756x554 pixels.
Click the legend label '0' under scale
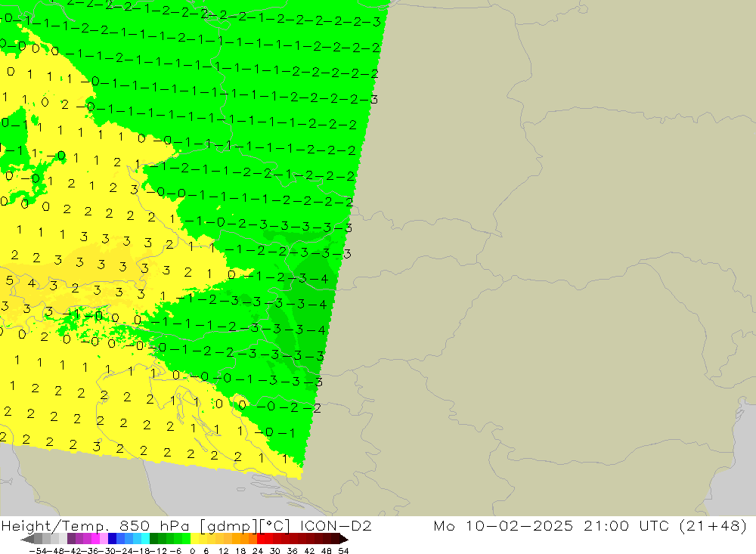192,551
